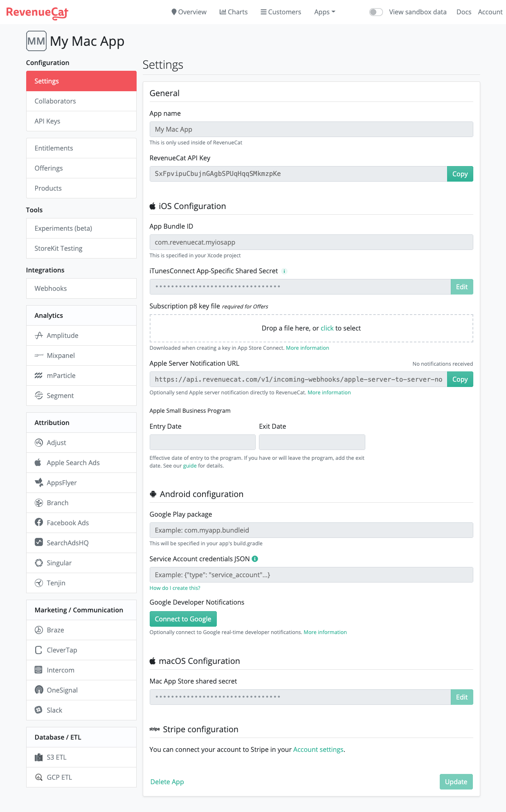
Task: Click the MM app avatar icon
Action: (36, 41)
